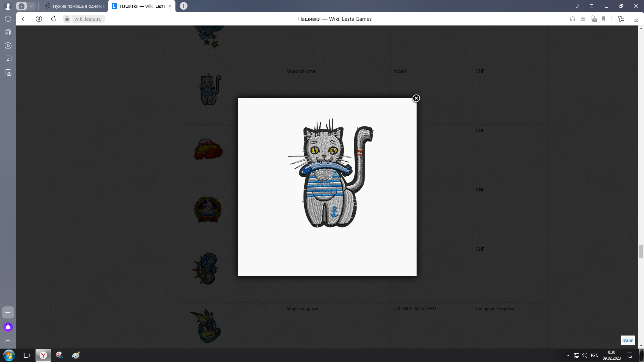Open the Windows Start menu
The image size is (644, 362).
click(9, 355)
